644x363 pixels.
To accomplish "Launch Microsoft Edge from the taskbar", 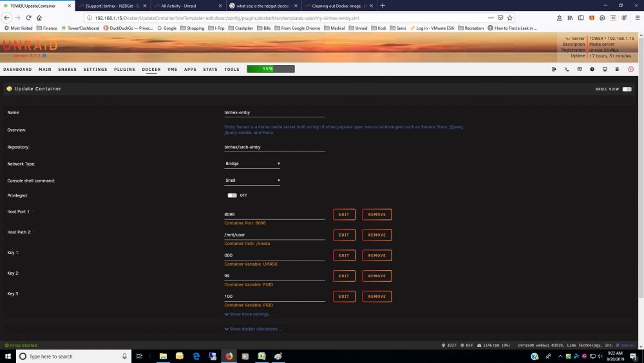I will pos(196,356).
